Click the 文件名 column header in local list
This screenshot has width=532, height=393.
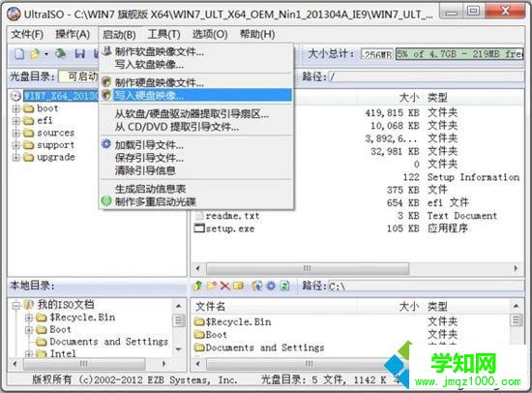(210, 307)
